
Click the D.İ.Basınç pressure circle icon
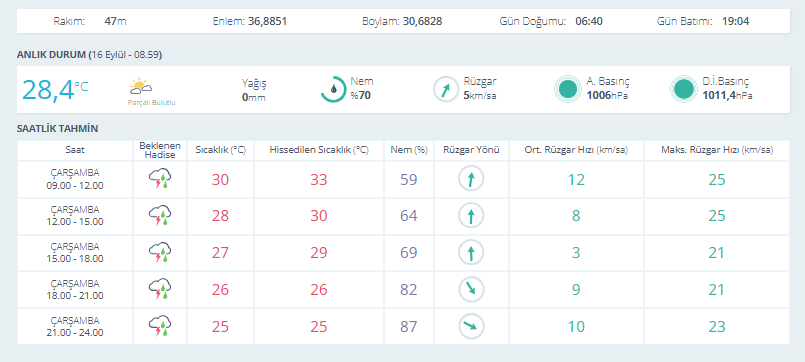pyautogui.click(x=683, y=89)
